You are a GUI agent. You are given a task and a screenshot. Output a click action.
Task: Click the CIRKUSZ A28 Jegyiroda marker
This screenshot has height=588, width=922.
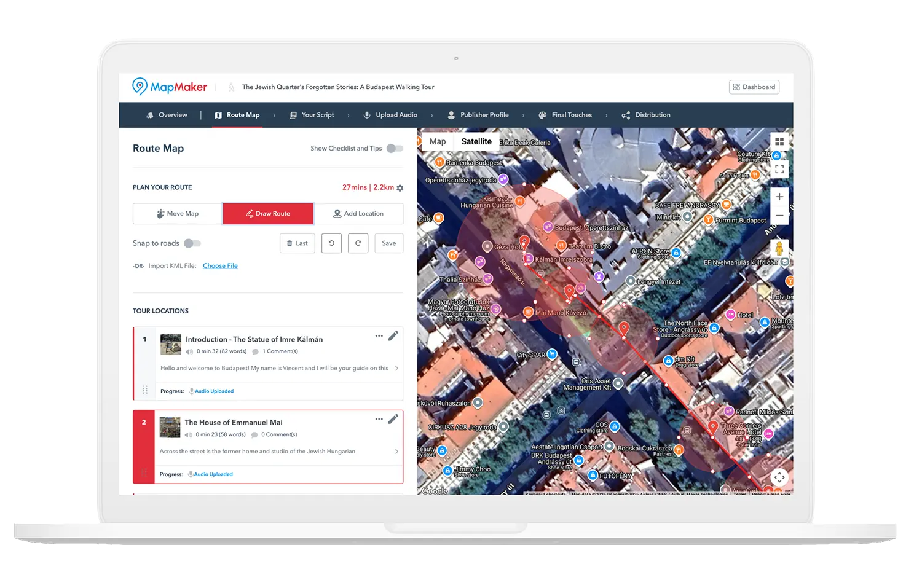coord(503,426)
